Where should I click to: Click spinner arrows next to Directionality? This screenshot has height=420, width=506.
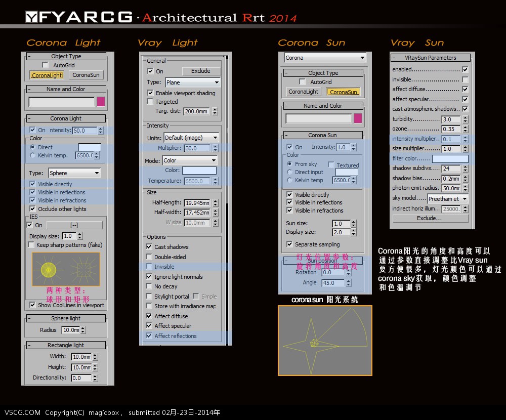click(x=95, y=377)
